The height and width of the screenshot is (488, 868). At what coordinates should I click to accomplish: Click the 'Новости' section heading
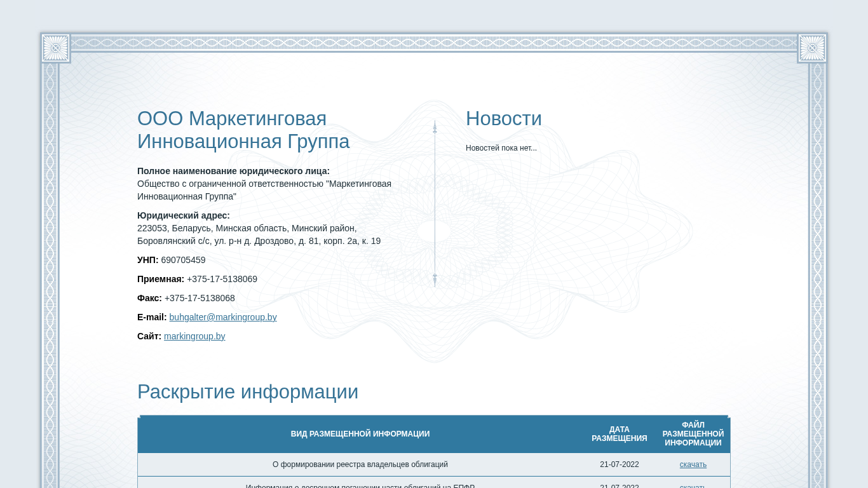coord(503,119)
